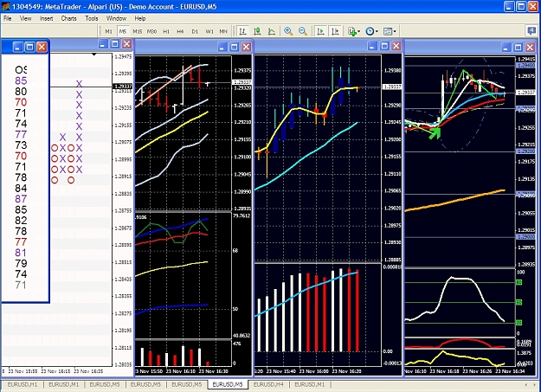Toggle the auto scroll chart icon
Screen dimensions: 541x392
pos(320,31)
